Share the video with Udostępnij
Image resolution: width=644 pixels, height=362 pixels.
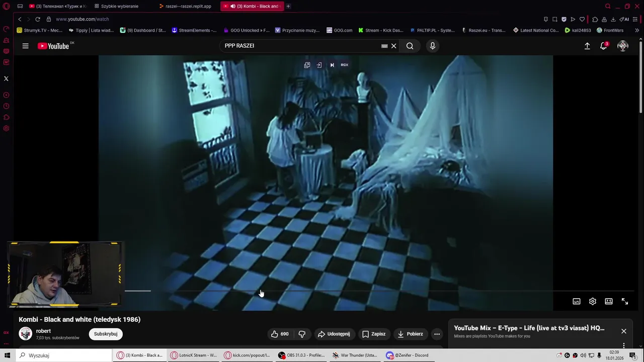[x=334, y=334]
